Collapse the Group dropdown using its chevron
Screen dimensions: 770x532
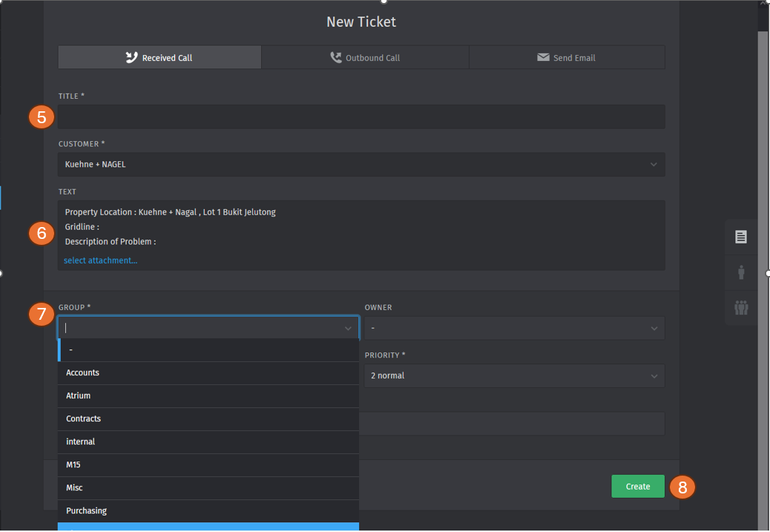348,328
